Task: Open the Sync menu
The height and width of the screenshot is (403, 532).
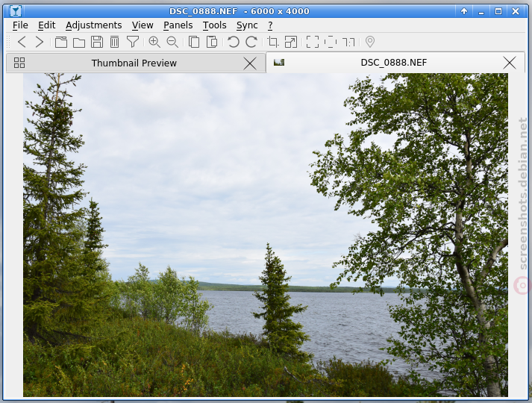Action: pyautogui.click(x=247, y=25)
